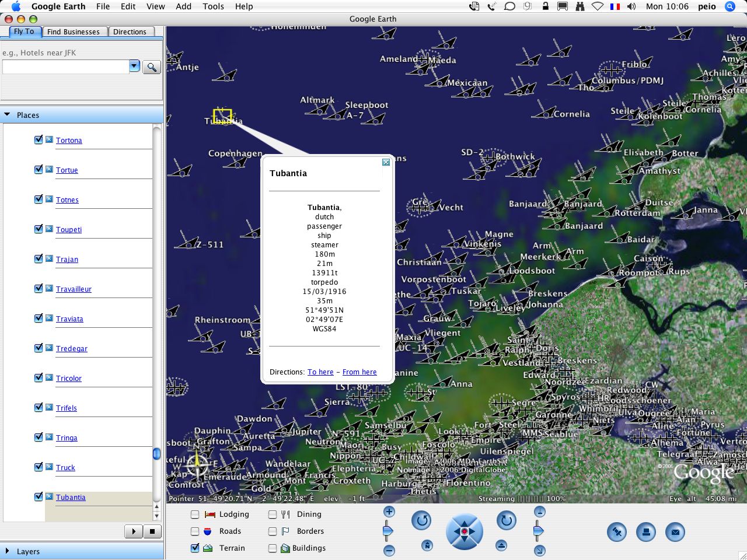Image resolution: width=747 pixels, height=560 pixels.
Task: Open the File menu
Action: pyautogui.click(x=103, y=6)
